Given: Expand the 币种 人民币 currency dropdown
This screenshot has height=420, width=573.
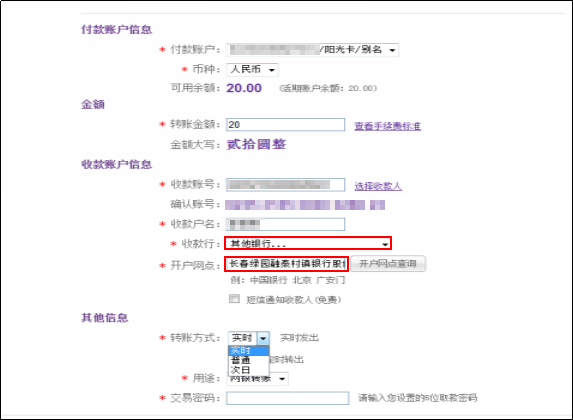Looking at the screenshot, I should [x=253, y=69].
